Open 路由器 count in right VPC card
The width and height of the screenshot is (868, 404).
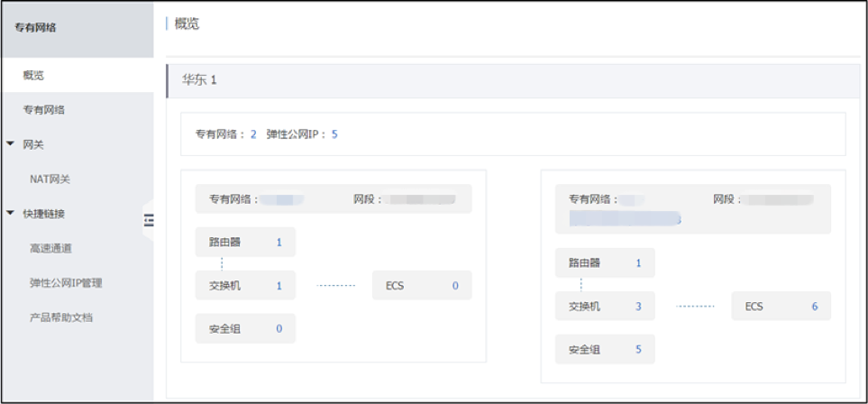coord(638,263)
